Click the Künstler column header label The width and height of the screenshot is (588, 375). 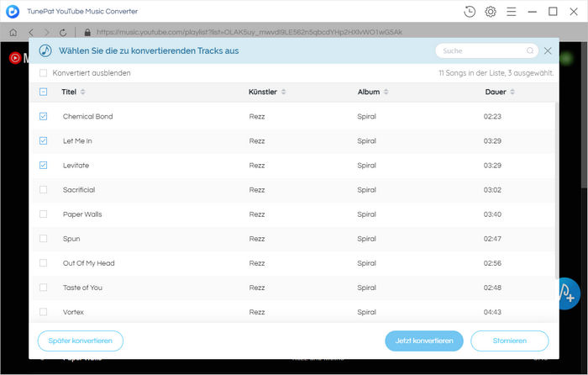tap(263, 92)
